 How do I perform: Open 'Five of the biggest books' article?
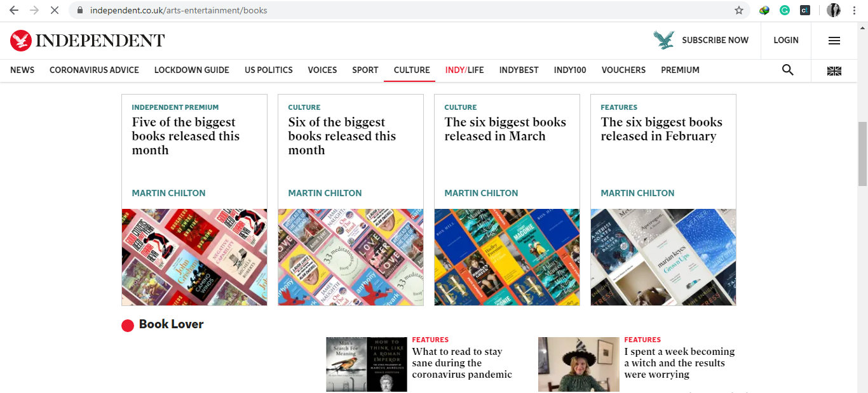click(186, 136)
